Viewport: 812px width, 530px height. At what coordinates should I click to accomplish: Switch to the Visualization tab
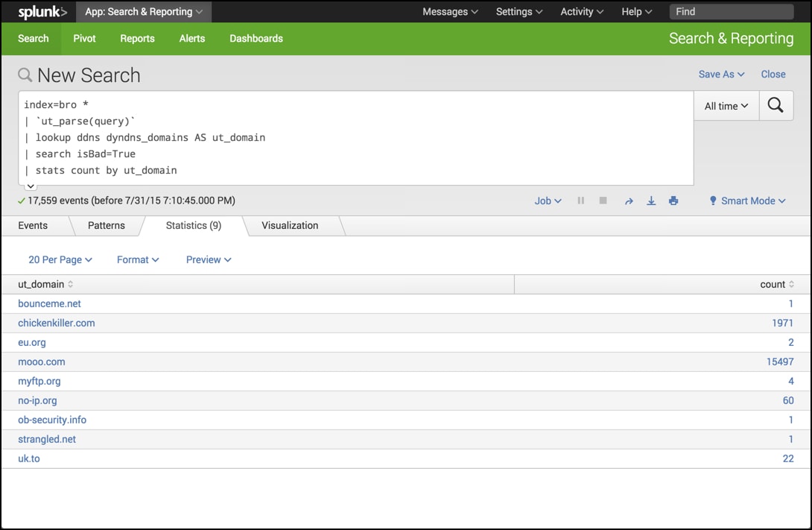[290, 225]
